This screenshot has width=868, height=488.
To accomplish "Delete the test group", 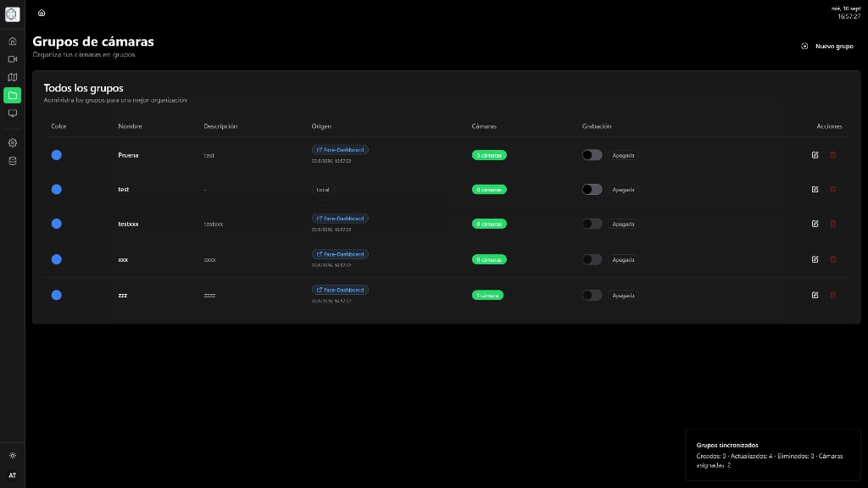I will (x=833, y=189).
